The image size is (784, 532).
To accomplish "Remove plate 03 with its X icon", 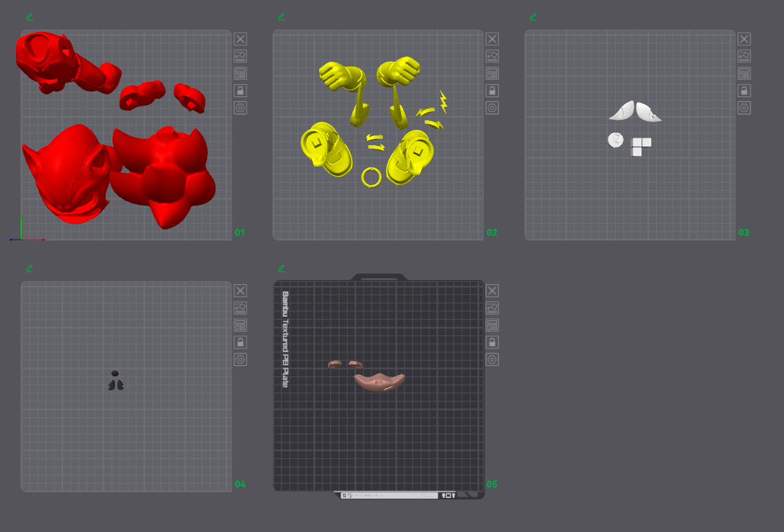I will tap(744, 39).
